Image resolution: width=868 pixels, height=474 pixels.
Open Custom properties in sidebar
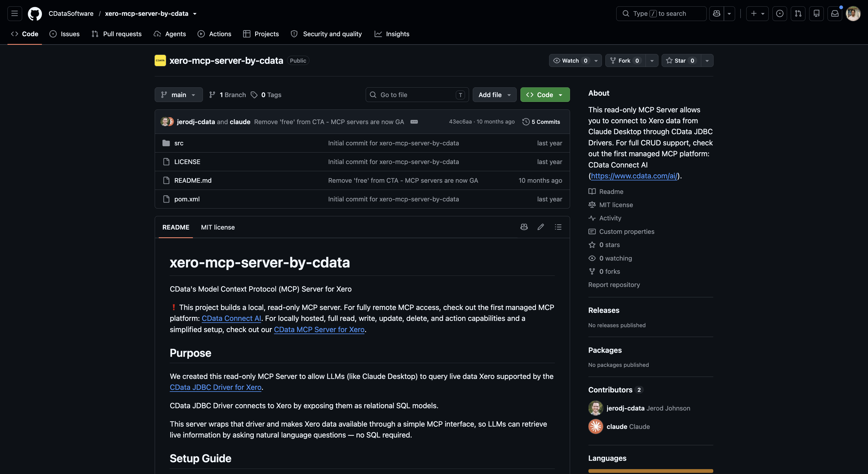621,232
